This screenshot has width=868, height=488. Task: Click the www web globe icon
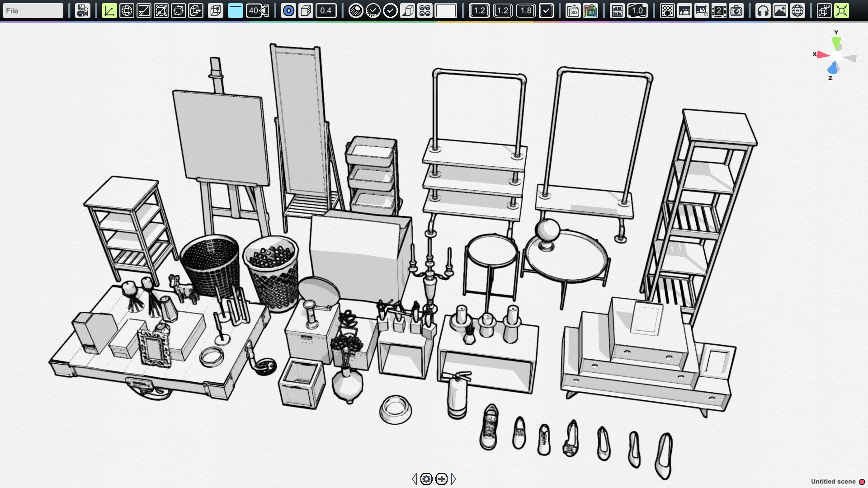[x=797, y=10]
